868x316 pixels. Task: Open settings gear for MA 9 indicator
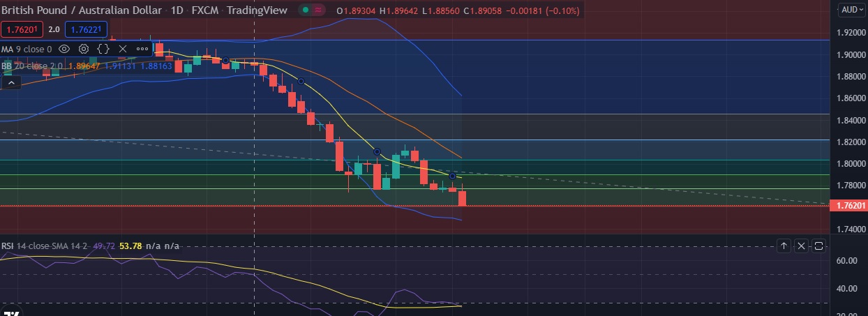(x=84, y=49)
